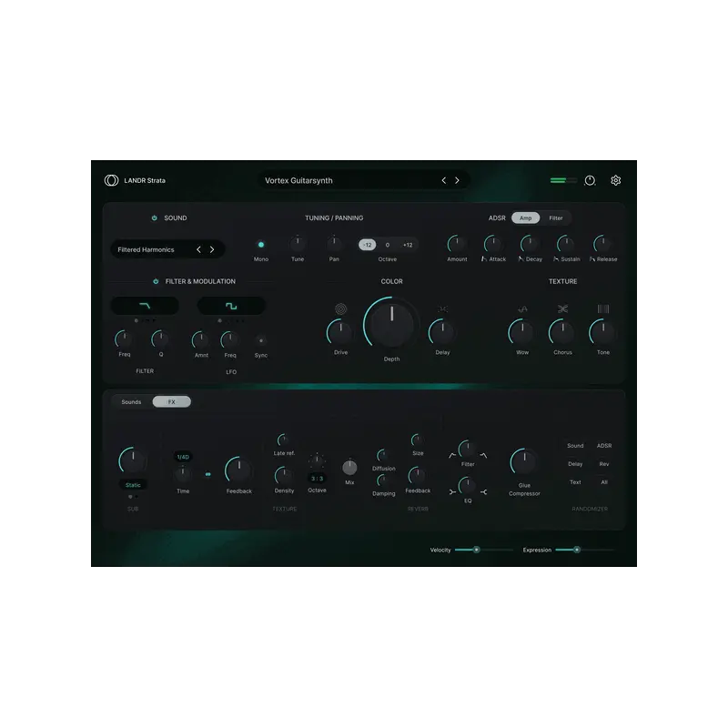Toggle the LFO Sync button

(x=261, y=340)
